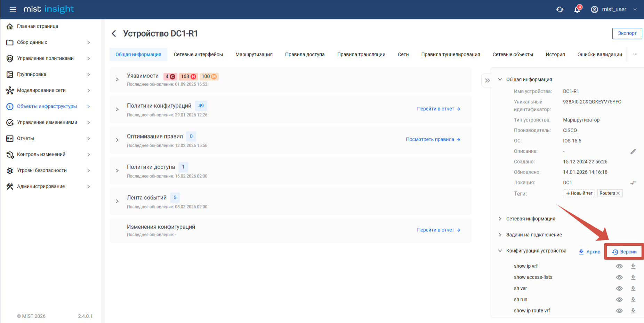Screen dimensions: 644x323
Task: Click the Объекты инфраструктуры info icon
Action: pos(10,107)
